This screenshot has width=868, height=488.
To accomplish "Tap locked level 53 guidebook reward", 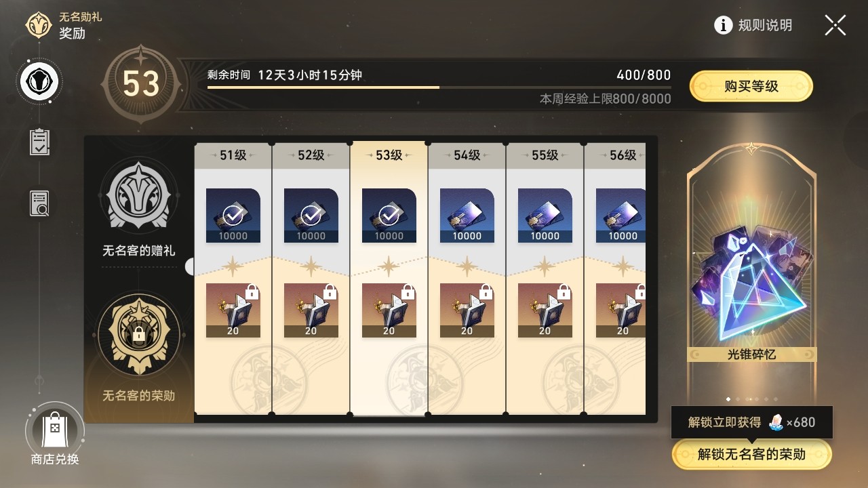I will coord(389,310).
